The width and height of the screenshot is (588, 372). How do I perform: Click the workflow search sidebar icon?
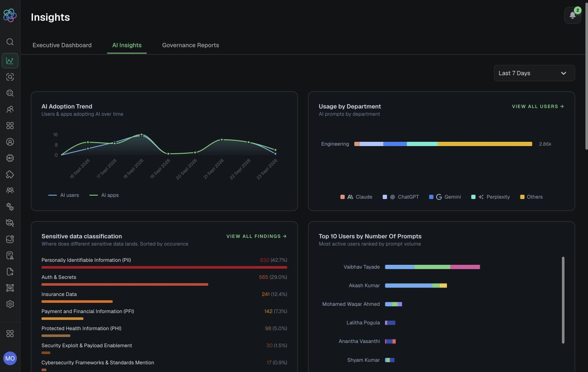tap(10, 223)
